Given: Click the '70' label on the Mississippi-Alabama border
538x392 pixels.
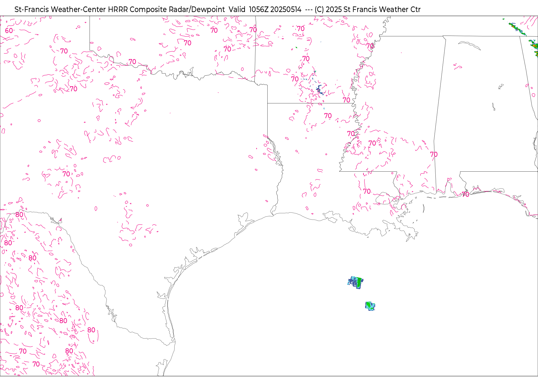Looking at the screenshot, I should 434,154.
